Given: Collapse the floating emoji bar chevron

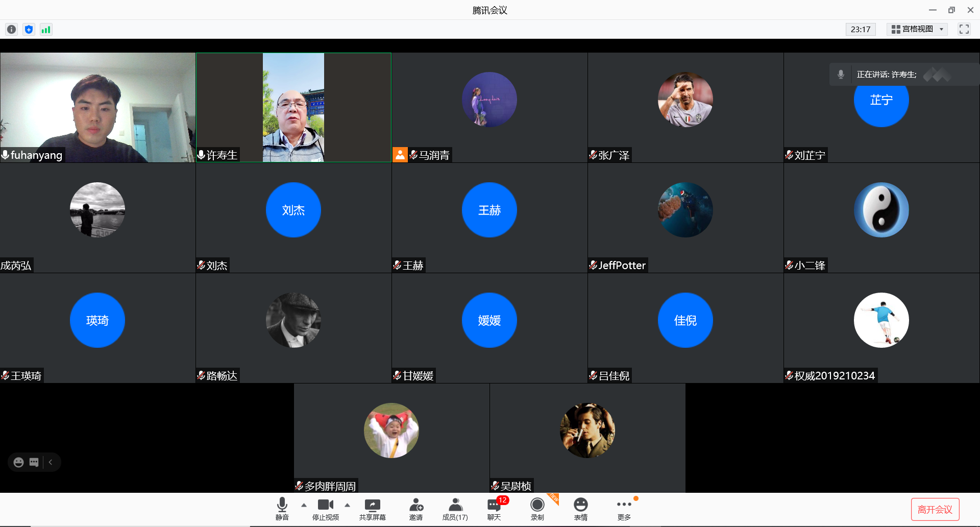Looking at the screenshot, I should click(51, 462).
